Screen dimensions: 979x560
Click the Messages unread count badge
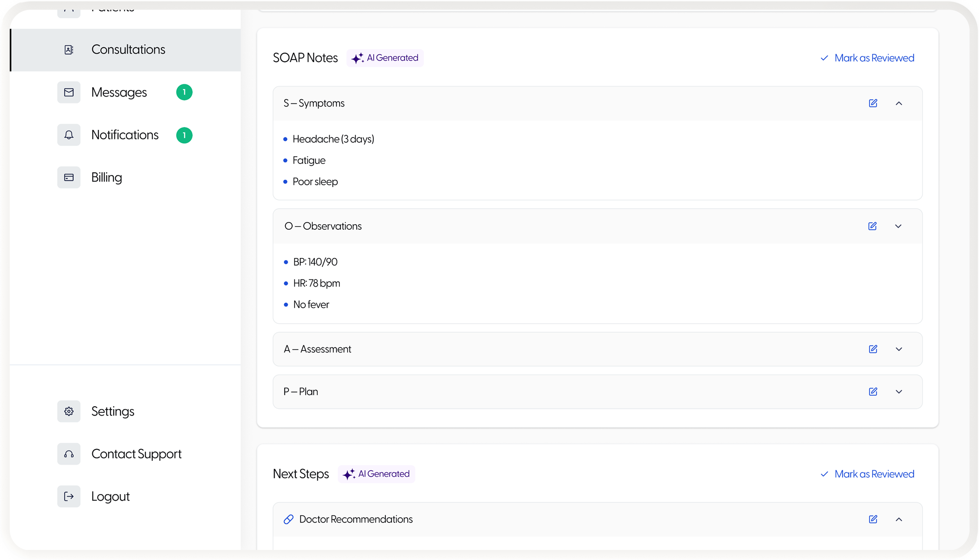184,92
